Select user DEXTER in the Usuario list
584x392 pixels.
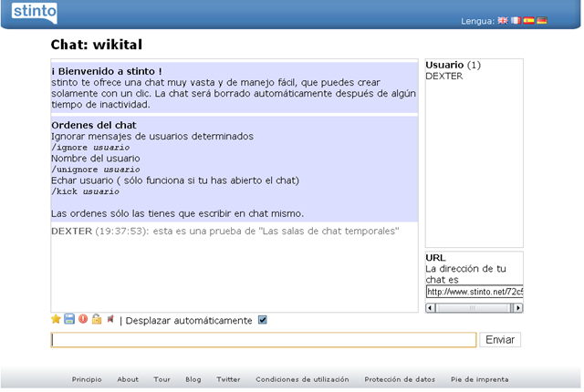[x=444, y=77]
